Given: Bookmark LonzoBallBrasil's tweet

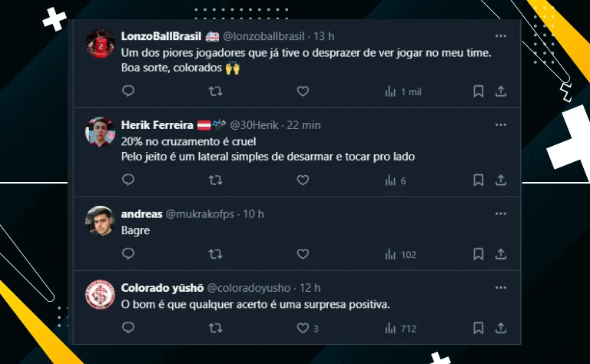Looking at the screenshot, I should (x=478, y=91).
